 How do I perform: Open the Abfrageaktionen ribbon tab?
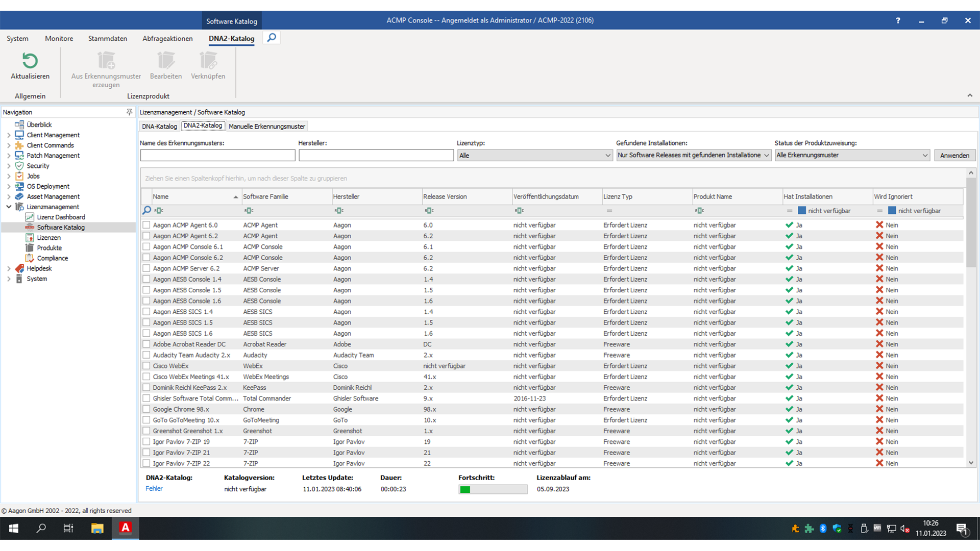[167, 39]
